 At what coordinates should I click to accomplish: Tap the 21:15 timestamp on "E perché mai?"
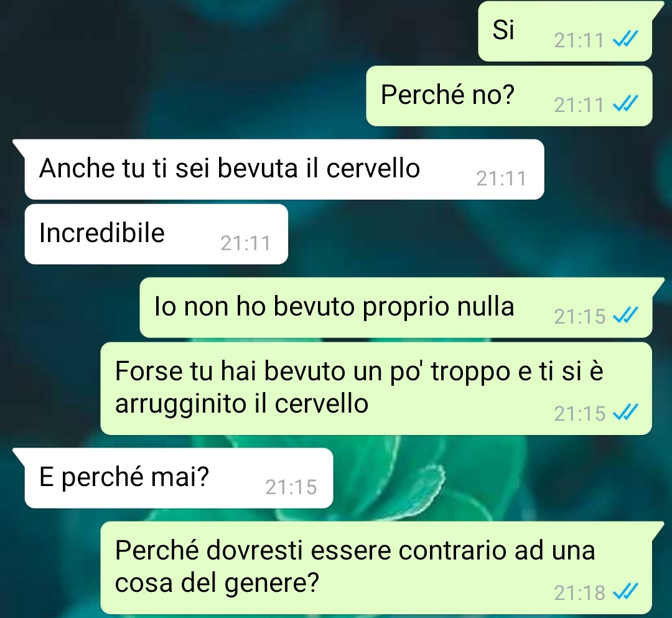click(x=291, y=487)
